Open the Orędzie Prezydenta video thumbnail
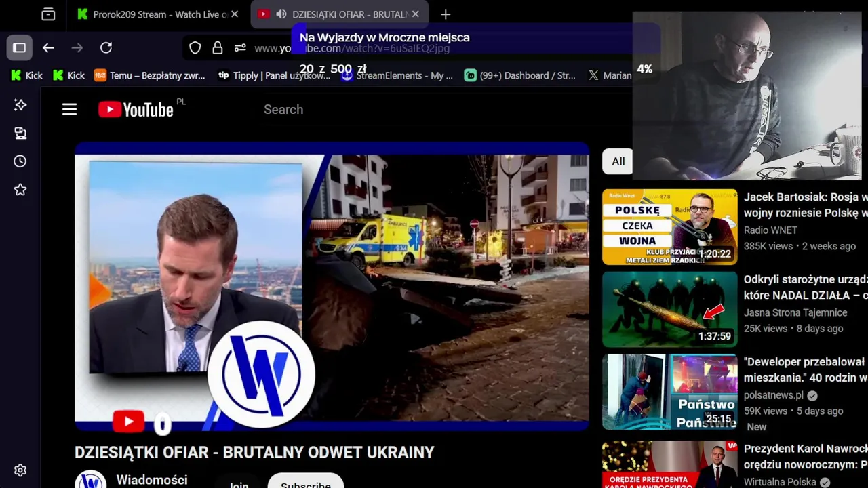This screenshot has height=488, width=868. [669, 464]
